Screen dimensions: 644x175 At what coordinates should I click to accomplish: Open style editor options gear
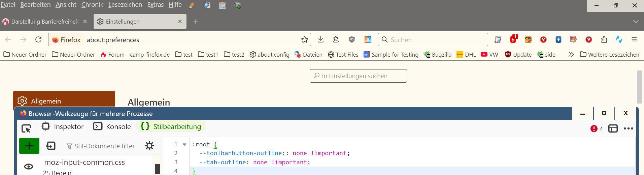[x=149, y=146]
